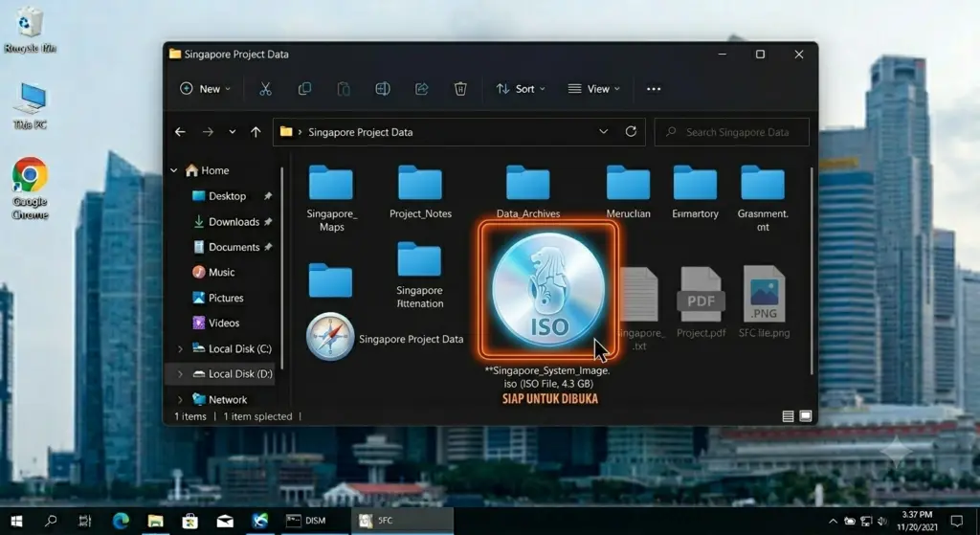The image size is (980, 535).
Task: Select the Singapore_System_Image ISO disc icon
Action: (548, 290)
